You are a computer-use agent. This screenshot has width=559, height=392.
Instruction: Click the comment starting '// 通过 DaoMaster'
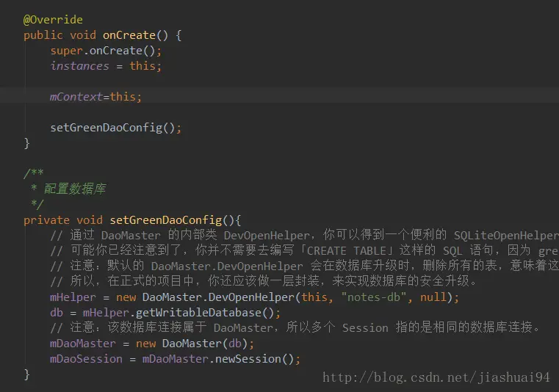pyautogui.click(x=304, y=235)
